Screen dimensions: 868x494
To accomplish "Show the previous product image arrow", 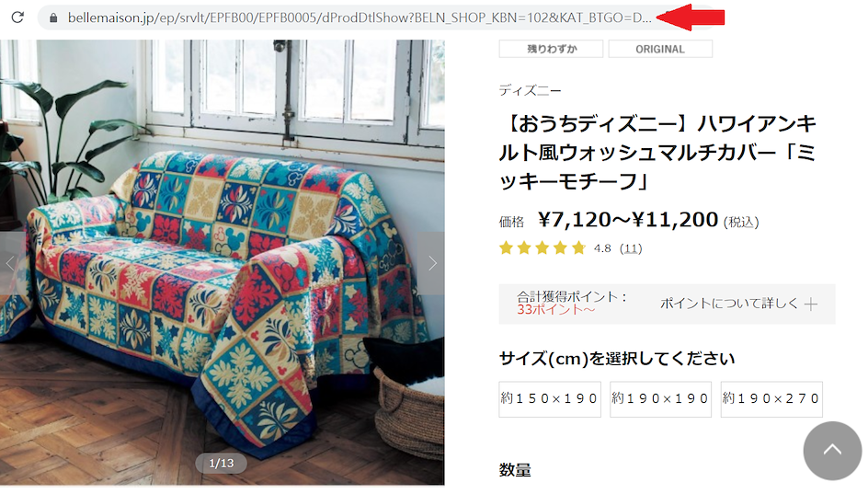I will (x=10, y=263).
